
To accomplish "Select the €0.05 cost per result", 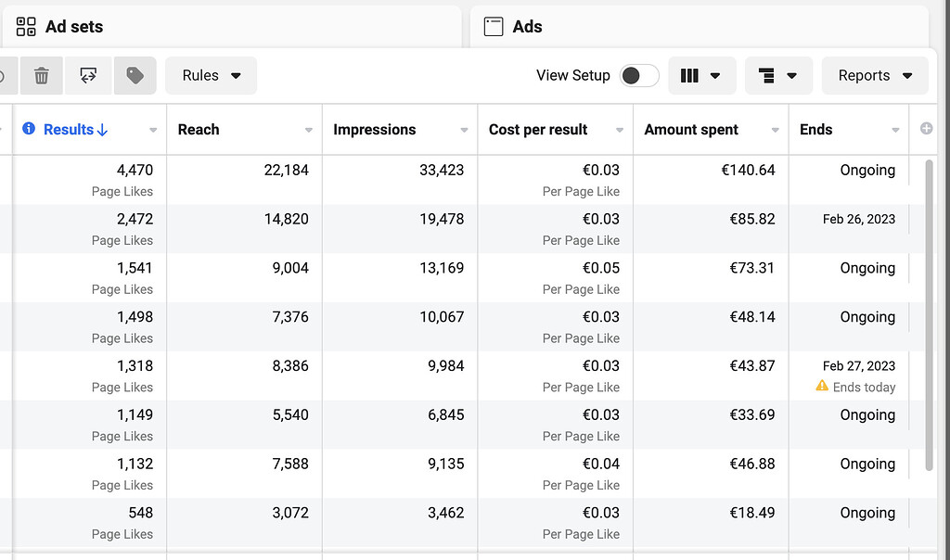I will [x=601, y=268].
